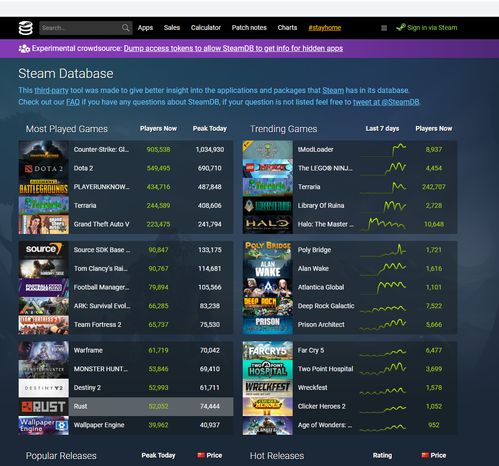Screen dimensions: 499x466
Task: Click the Poly Bridge thumbnail
Action: coord(268,250)
